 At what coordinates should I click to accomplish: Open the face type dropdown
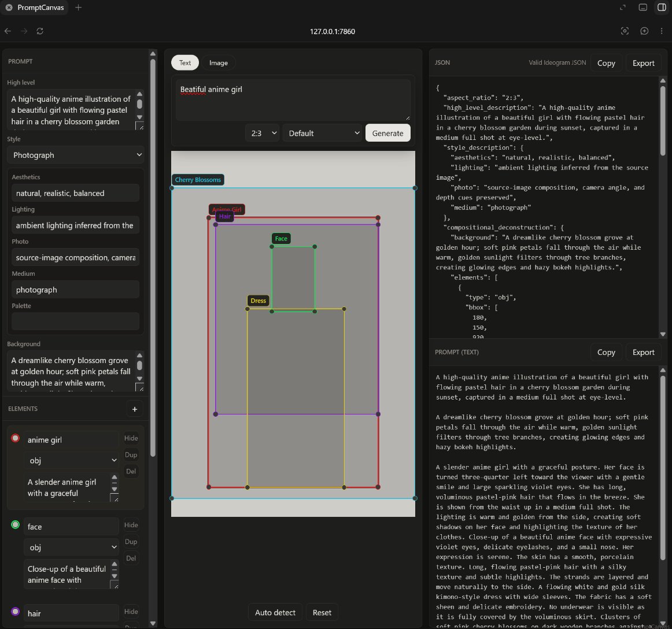71,547
